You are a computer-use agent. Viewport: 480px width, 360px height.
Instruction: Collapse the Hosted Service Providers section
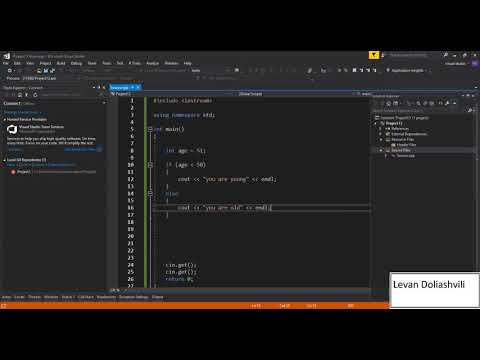click(5, 119)
